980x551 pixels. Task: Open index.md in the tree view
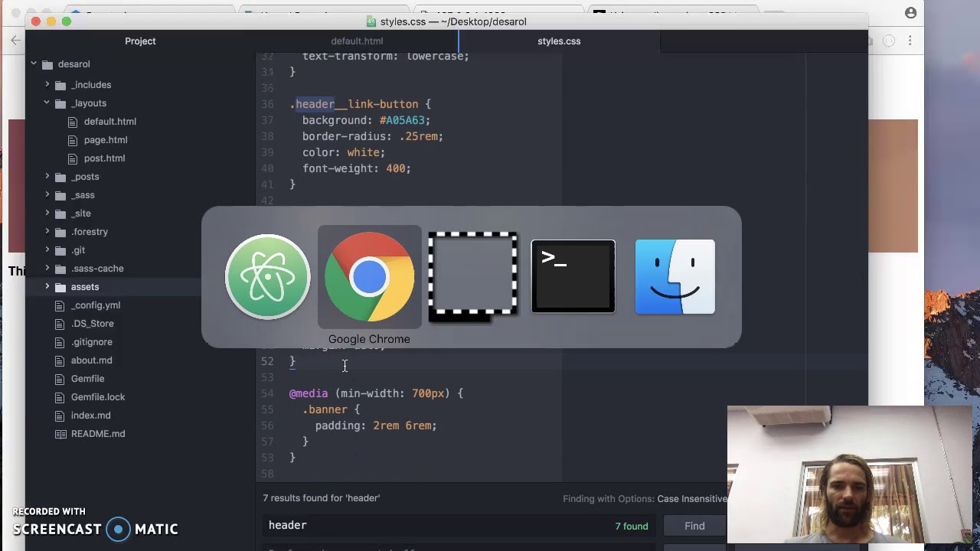tap(90, 416)
